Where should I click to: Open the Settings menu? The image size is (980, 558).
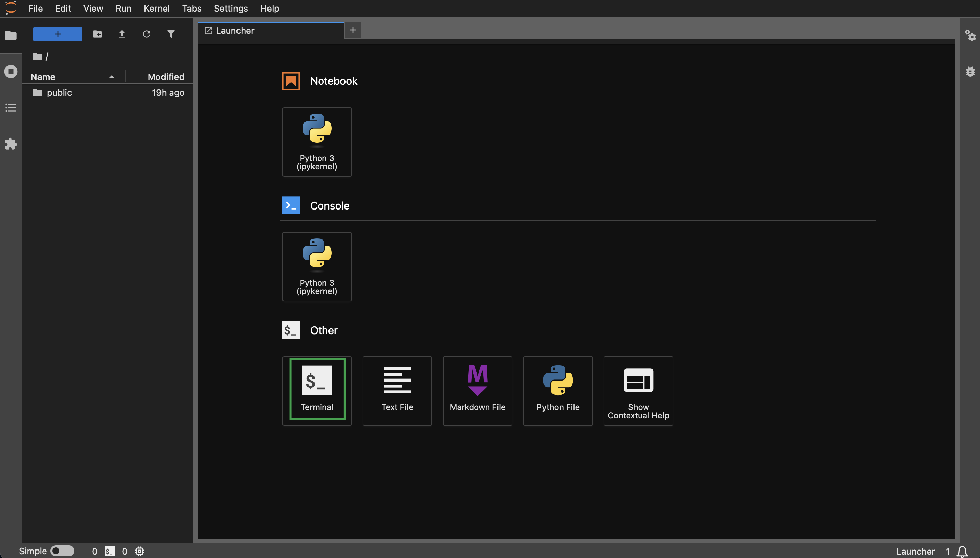231,8
